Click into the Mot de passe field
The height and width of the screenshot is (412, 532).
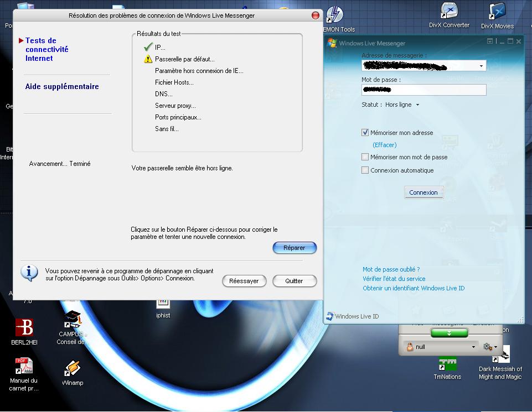tap(423, 90)
